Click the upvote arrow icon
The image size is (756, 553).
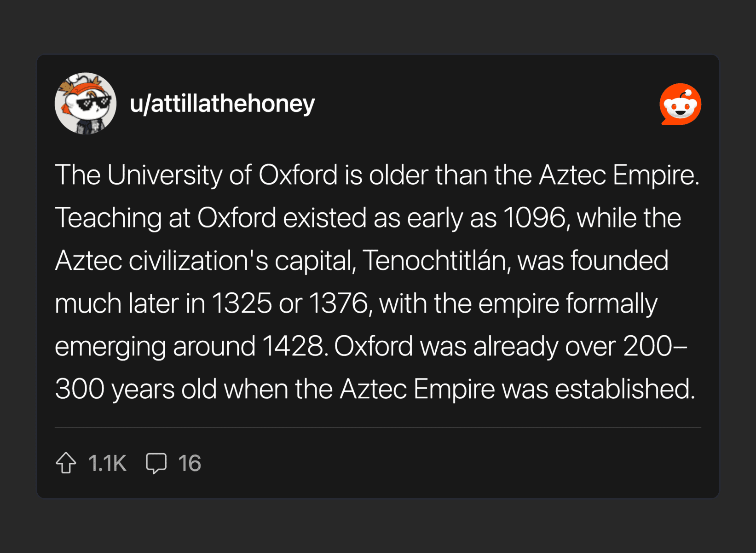coord(66,463)
